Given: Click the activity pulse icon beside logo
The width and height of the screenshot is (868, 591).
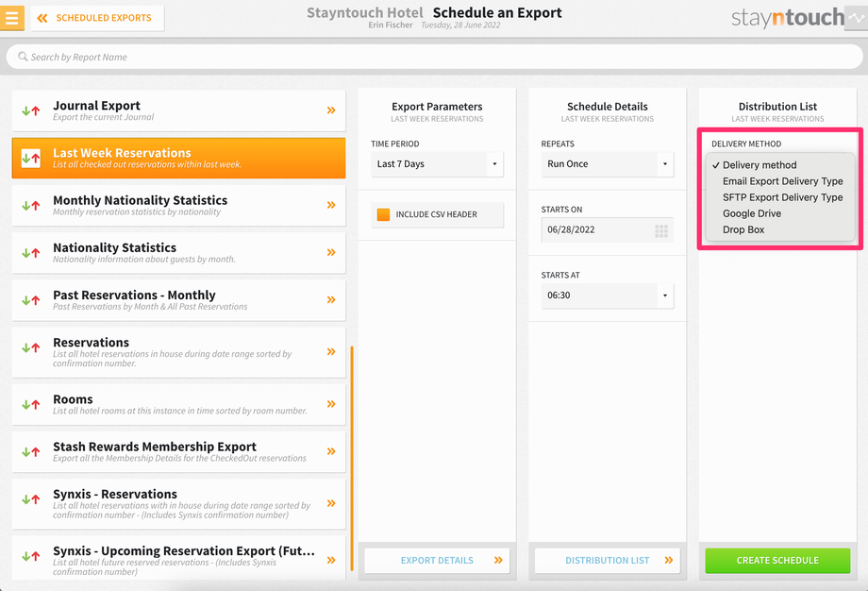Looking at the screenshot, I should (x=856, y=18).
